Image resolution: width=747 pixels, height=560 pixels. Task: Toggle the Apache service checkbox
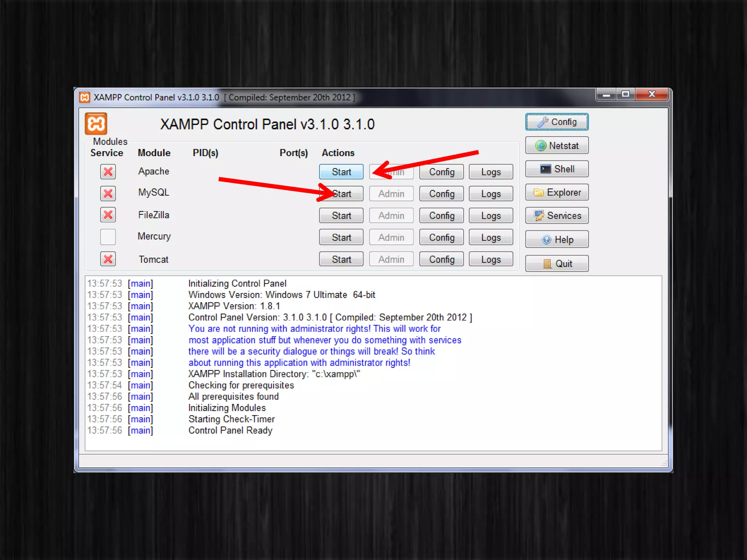[108, 172]
